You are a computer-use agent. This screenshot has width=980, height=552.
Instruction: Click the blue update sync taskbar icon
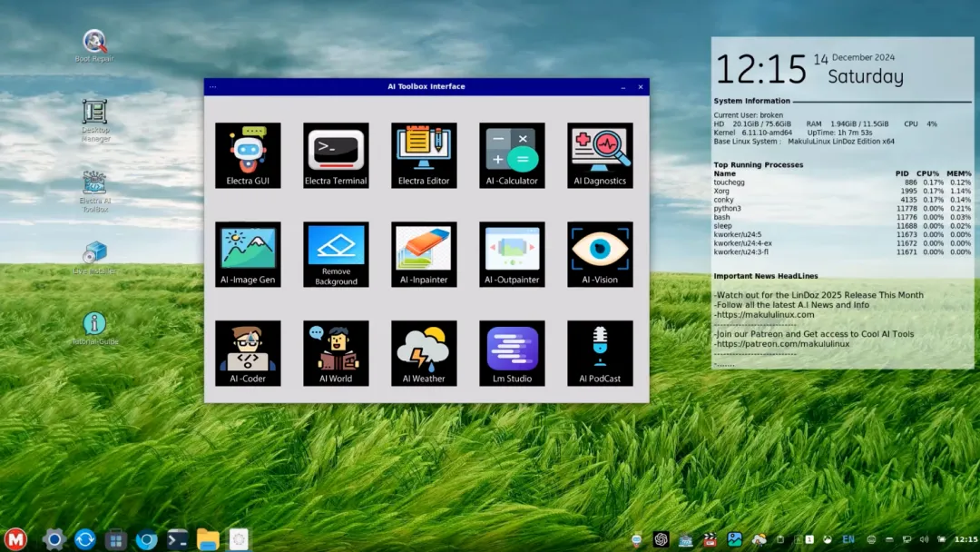pos(85,539)
